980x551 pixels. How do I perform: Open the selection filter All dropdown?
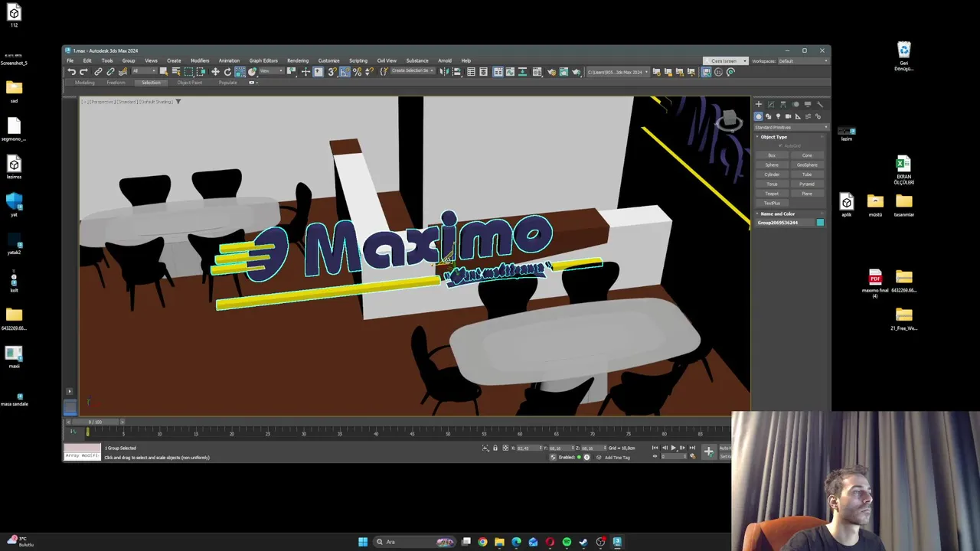click(145, 72)
